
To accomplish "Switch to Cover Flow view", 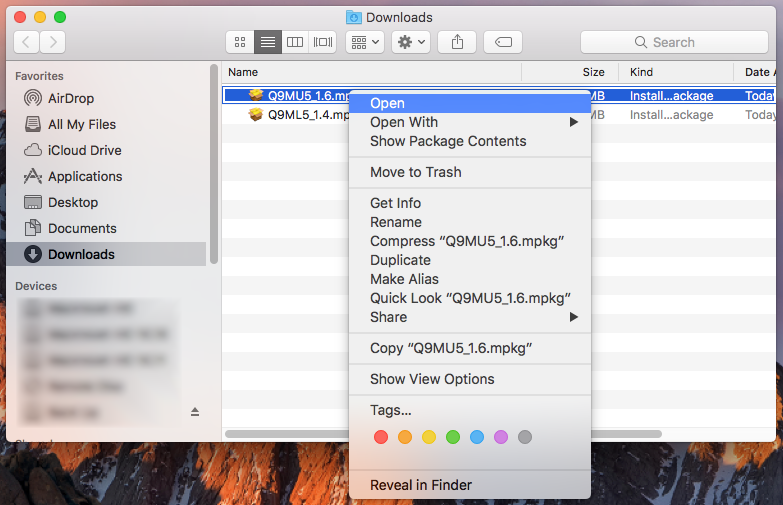I will coord(323,42).
